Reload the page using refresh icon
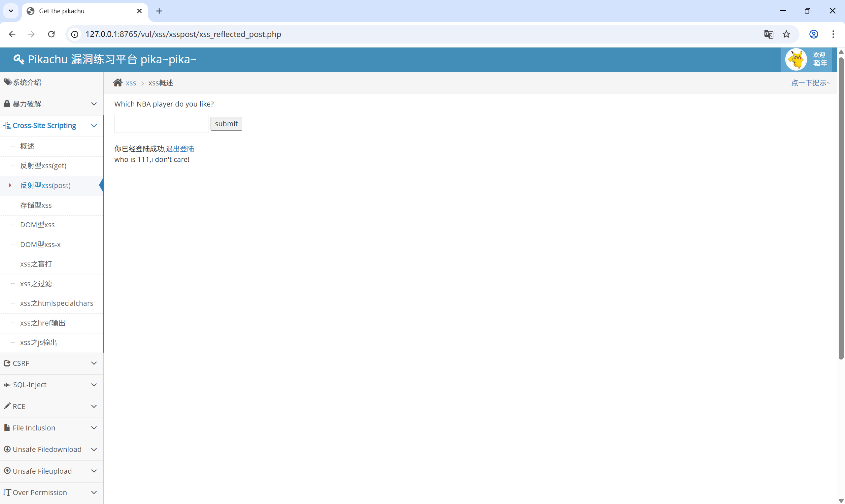845x504 pixels. (x=51, y=34)
